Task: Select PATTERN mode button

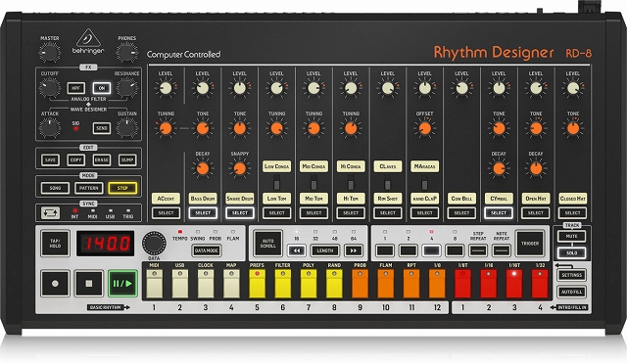Action: 89,188
